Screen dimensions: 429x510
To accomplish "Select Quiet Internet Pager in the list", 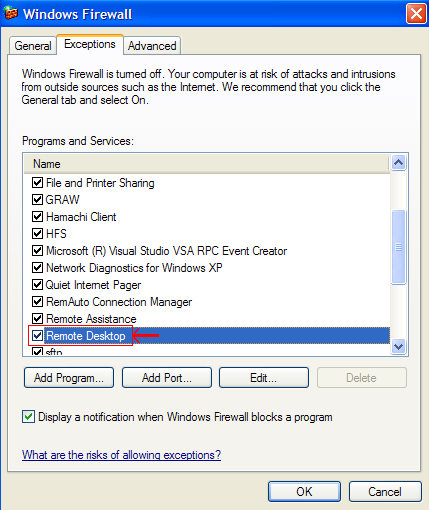I will click(93, 285).
